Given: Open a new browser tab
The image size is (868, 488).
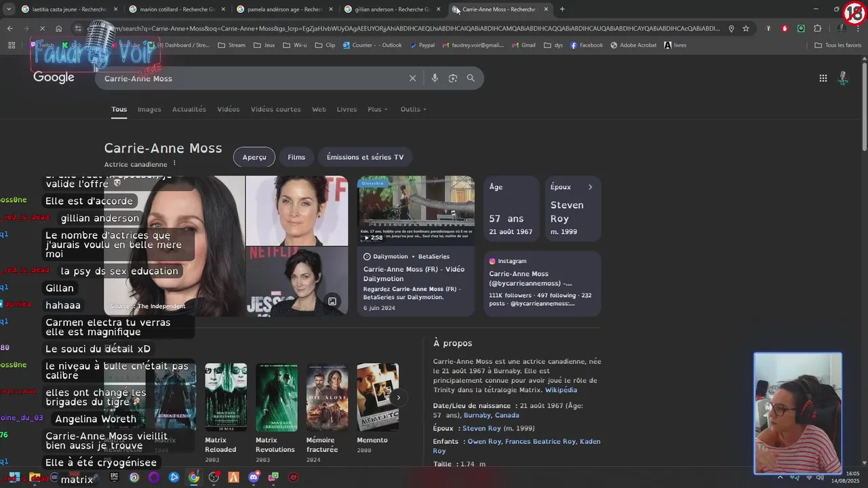Looking at the screenshot, I should (562, 9).
